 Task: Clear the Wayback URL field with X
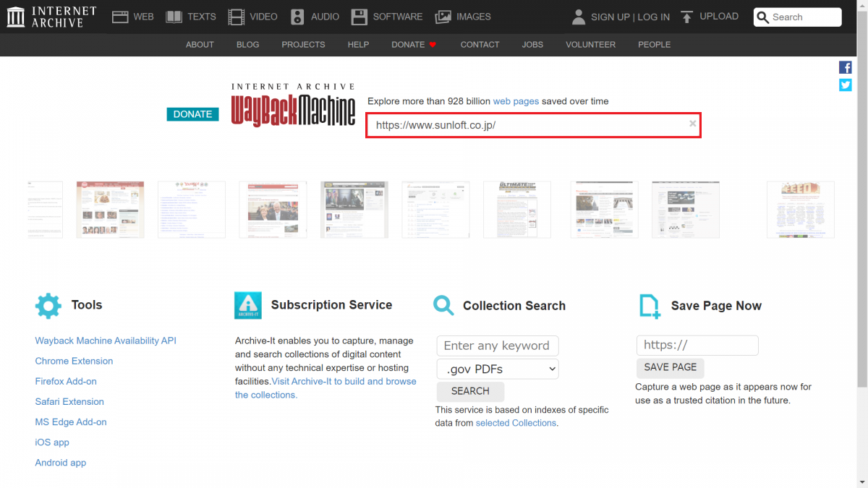[x=692, y=124]
